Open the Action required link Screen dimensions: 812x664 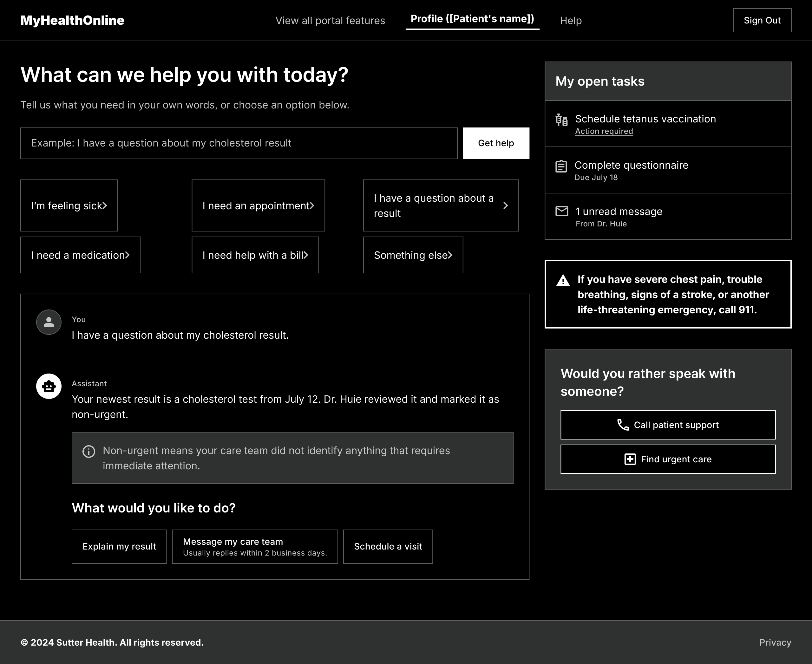[x=604, y=131]
